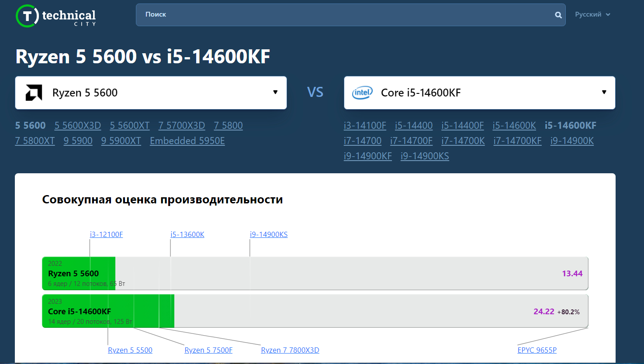Select the 5 5600XT processor link
Viewport: 644px width, 364px height.
[x=130, y=126]
